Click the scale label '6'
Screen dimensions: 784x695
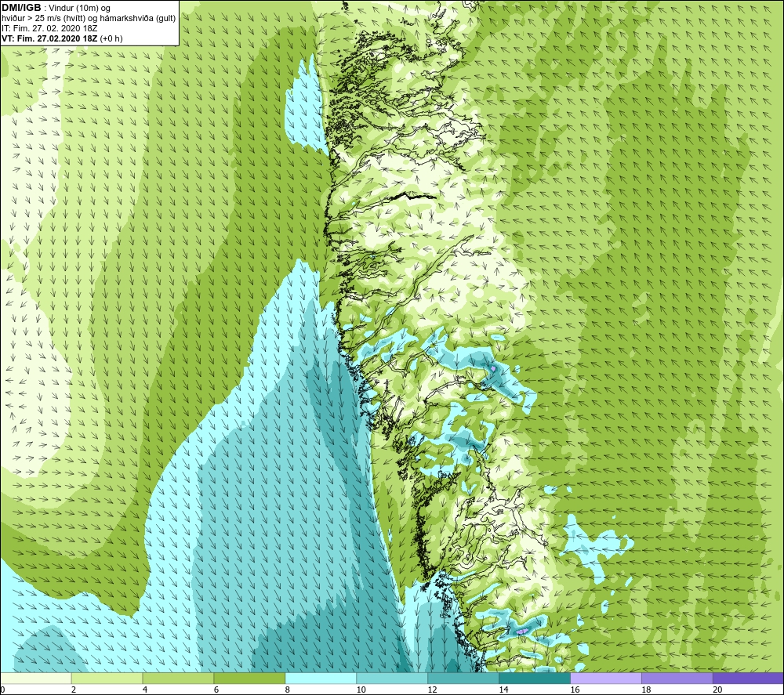point(216,690)
